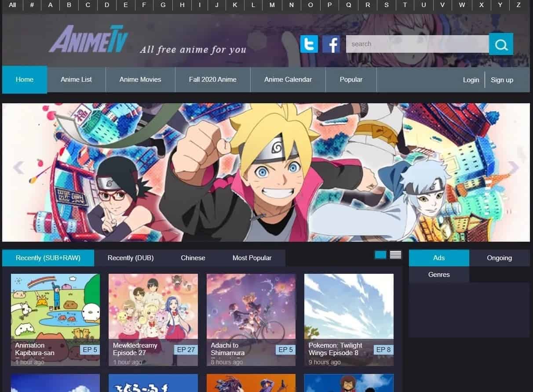Viewport: 533px width, 392px height.
Task: Click the Login link
Action: tap(471, 80)
